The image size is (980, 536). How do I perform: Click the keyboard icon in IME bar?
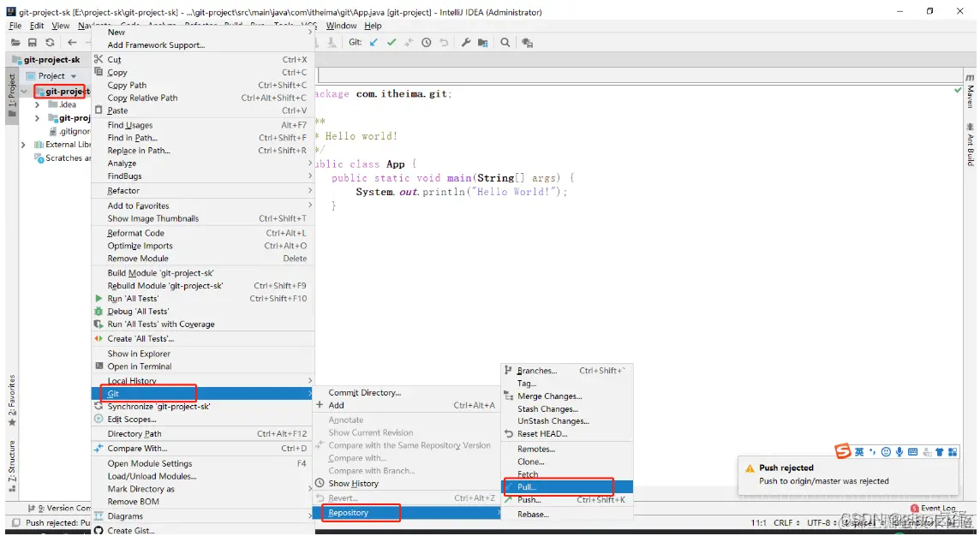tap(912, 452)
